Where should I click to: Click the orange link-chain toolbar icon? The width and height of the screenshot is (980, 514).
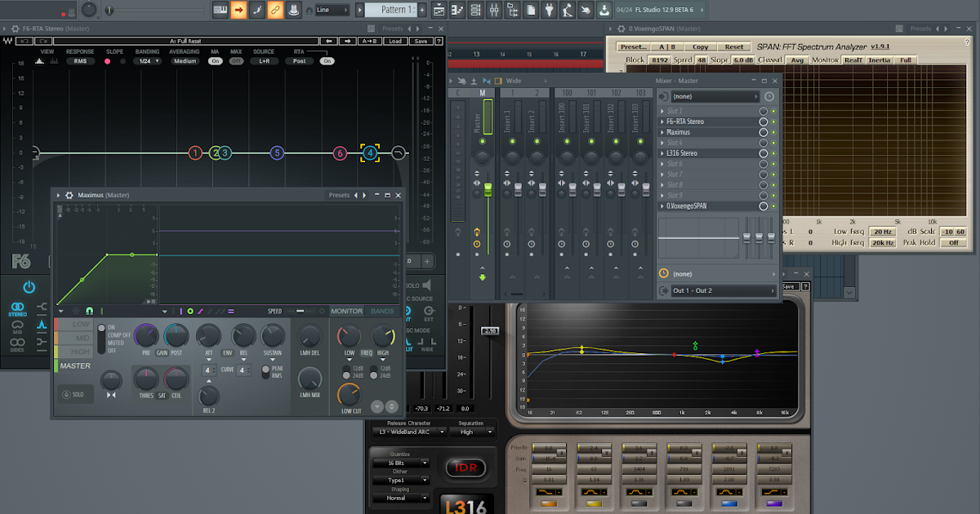[275, 10]
